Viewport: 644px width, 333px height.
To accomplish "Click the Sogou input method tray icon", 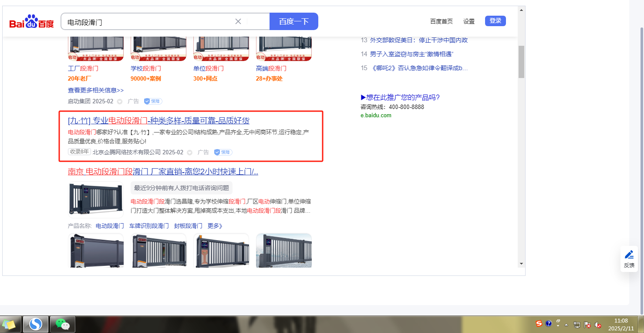I will point(539,324).
